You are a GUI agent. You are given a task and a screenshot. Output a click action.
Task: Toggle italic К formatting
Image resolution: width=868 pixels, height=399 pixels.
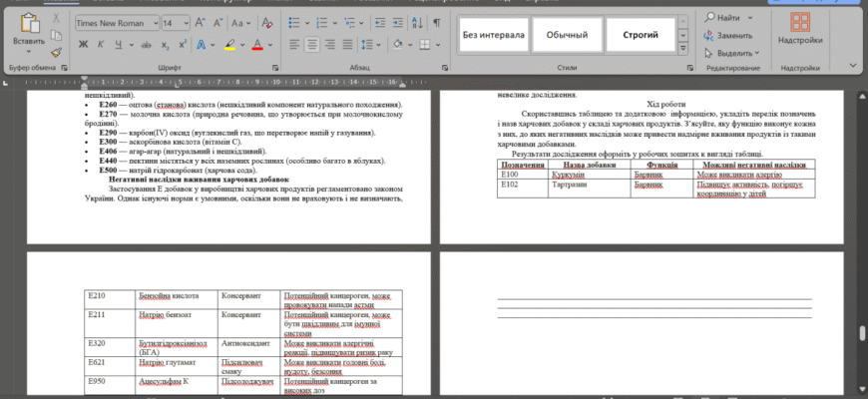(100, 44)
